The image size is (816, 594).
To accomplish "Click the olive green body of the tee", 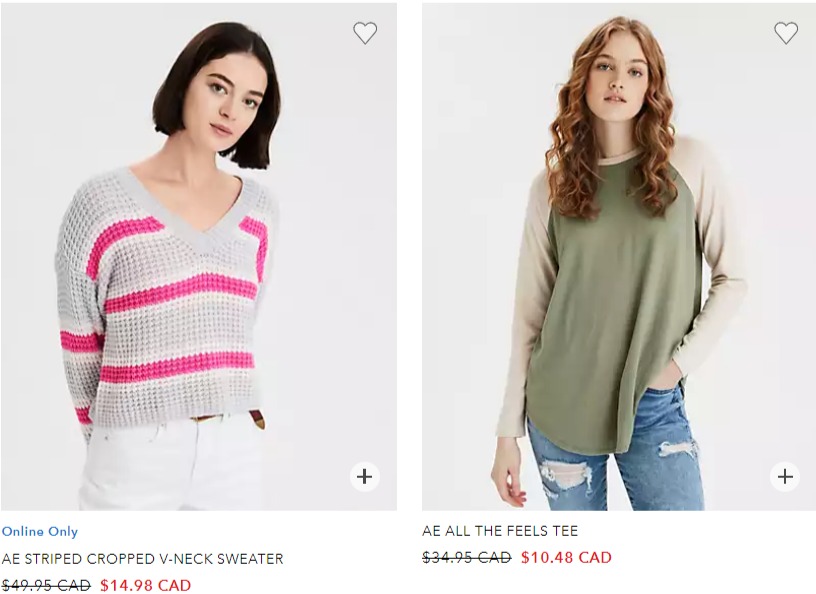I will pos(617,312).
